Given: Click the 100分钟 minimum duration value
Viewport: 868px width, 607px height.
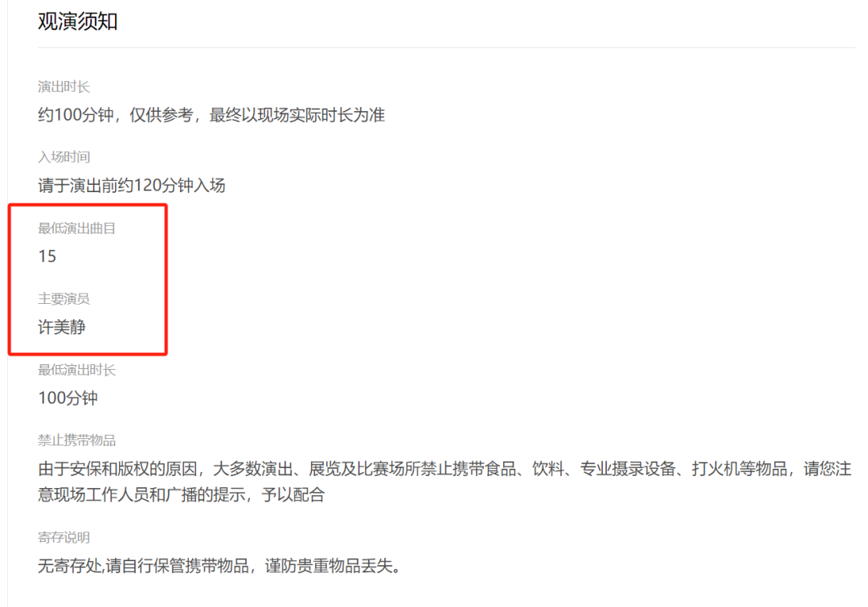Looking at the screenshot, I should pyautogui.click(x=68, y=398).
